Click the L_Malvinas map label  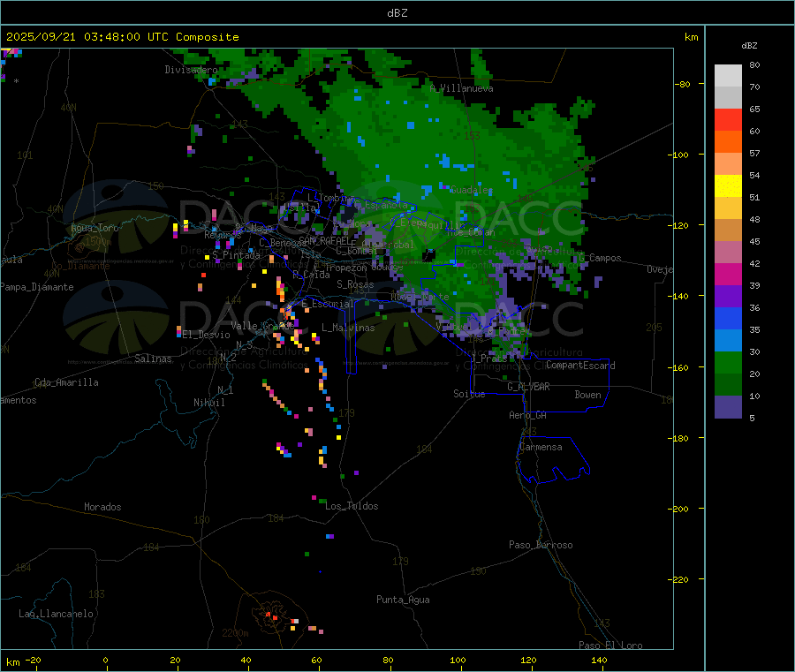[348, 328]
